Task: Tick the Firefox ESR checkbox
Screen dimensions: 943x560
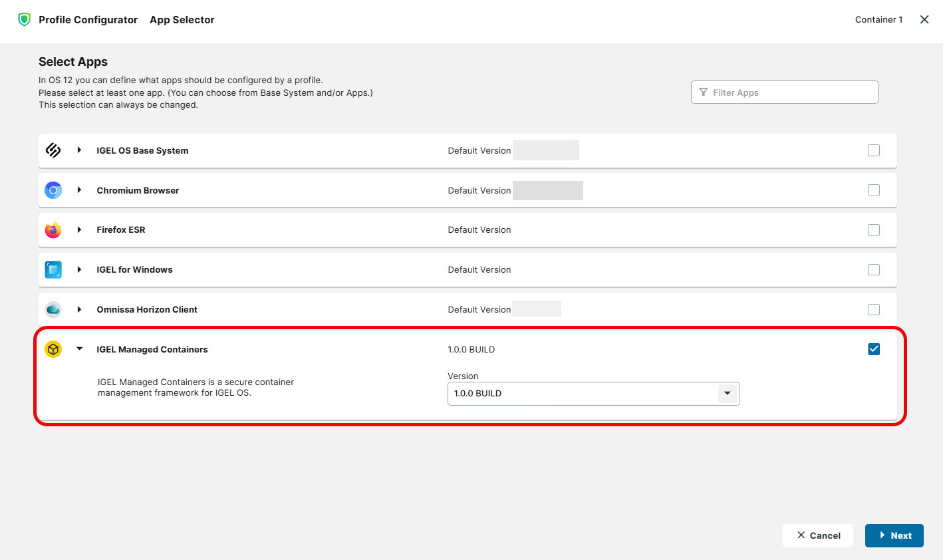Action: [874, 230]
